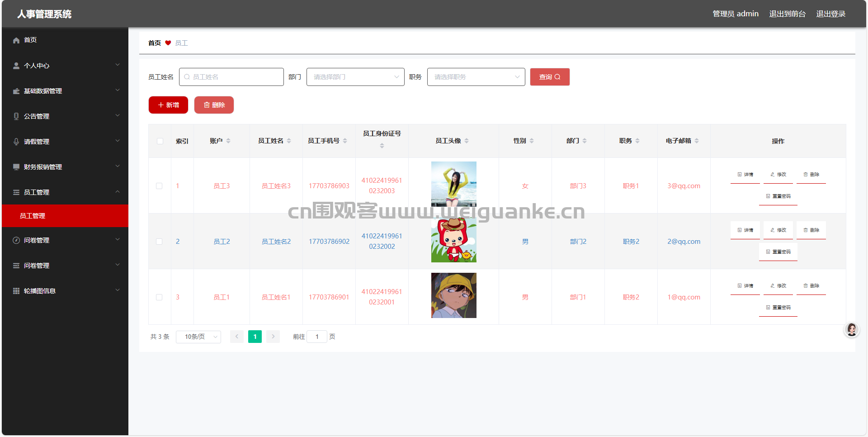Click the home icon beside 首页 in sidebar
This screenshot has height=437, width=868.
16,40
